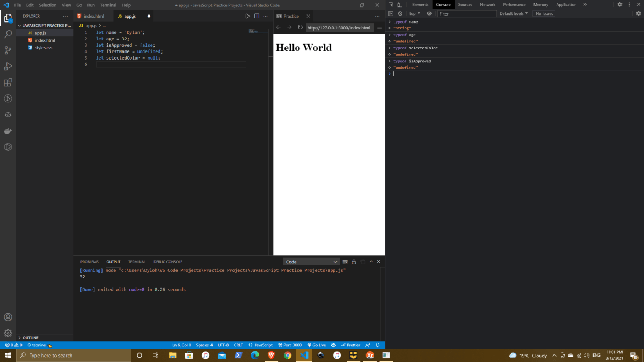Select index.html in the explorer
Screen dimensions: 644x362
click(x=45, y=40)
